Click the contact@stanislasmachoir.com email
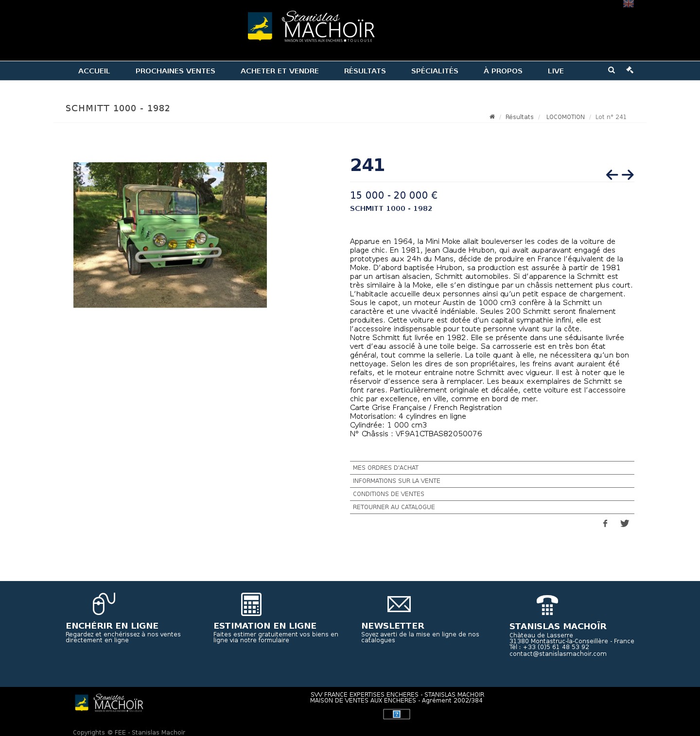 [558, 654]
